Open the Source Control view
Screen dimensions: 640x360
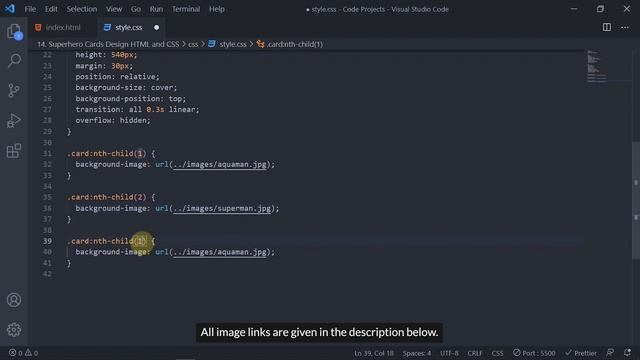(x=14, y=90)
